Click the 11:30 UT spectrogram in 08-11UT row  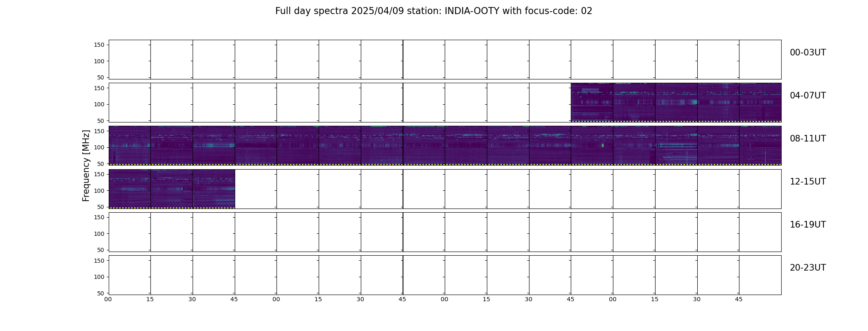(x=718, y=146)
